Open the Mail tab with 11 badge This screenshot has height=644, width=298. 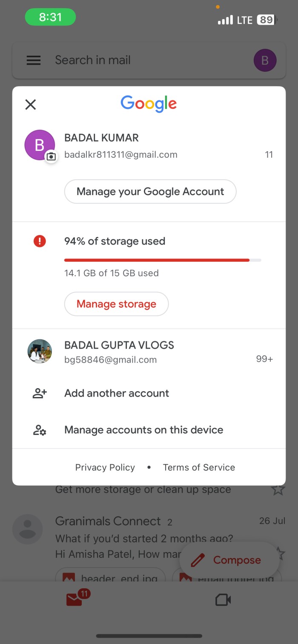tap(75, 599)
